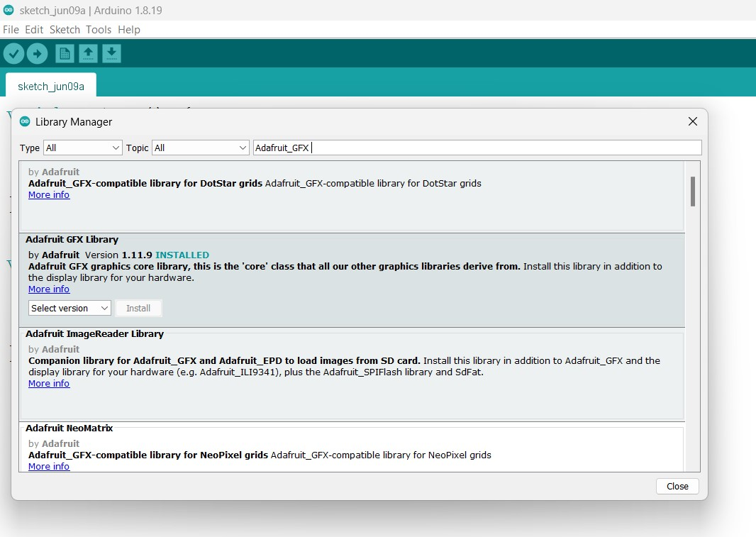Open the Type filter dropdown
Image resolution: width=756 pixels, height=537 pixels.
tap(82, 148)
